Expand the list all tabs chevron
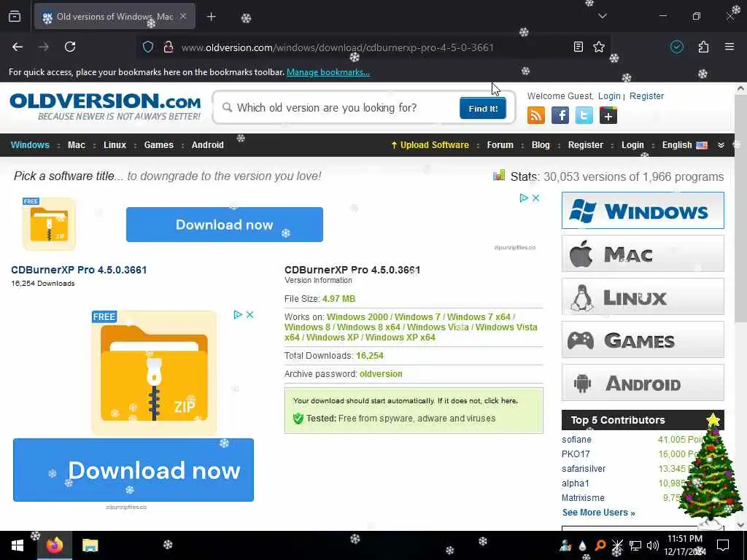 click(x=602, y=16)
